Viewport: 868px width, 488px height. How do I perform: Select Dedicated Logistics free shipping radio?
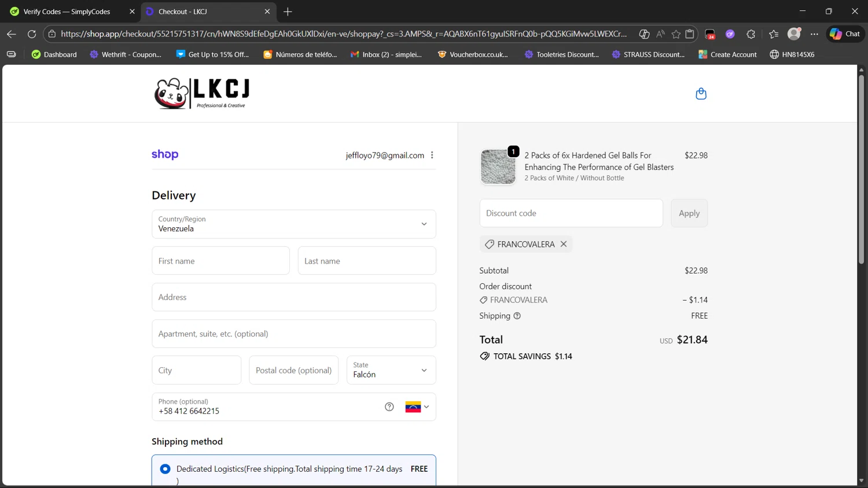click(165, 469)
